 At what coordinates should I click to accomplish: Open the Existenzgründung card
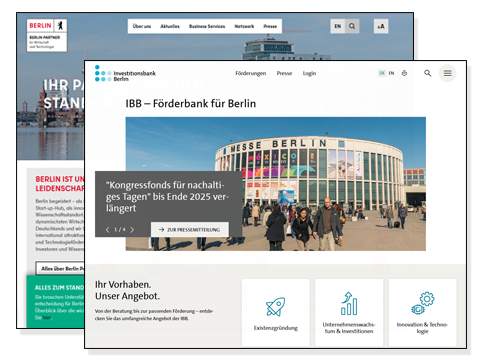pyautogui.click(x=276, y=312)
